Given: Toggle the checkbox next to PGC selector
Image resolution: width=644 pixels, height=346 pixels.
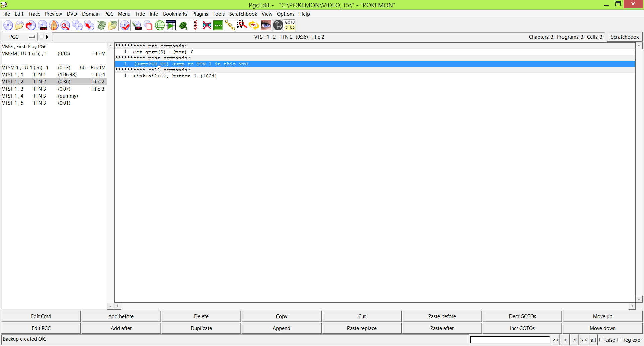Looking at the screenshot, I should [x=42, y=37].
